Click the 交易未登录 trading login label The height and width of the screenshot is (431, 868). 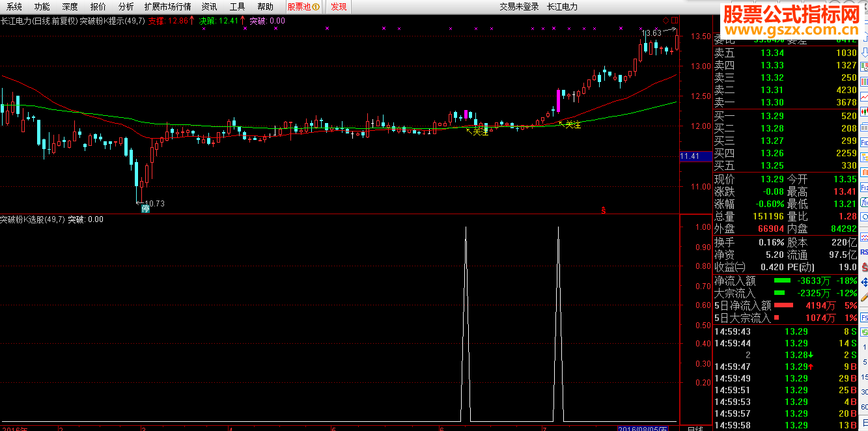coord(519,7)
